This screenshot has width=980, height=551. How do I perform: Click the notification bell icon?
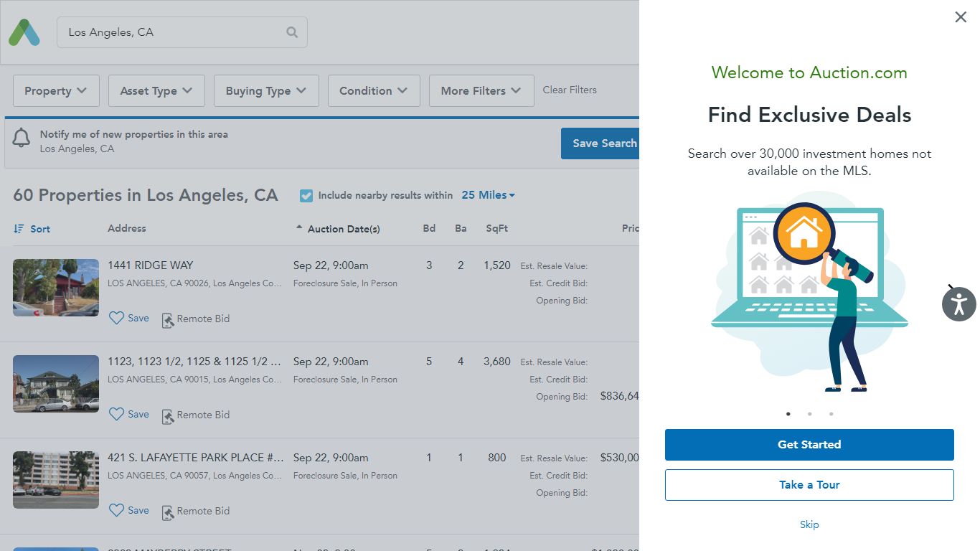tap(22, 138)
